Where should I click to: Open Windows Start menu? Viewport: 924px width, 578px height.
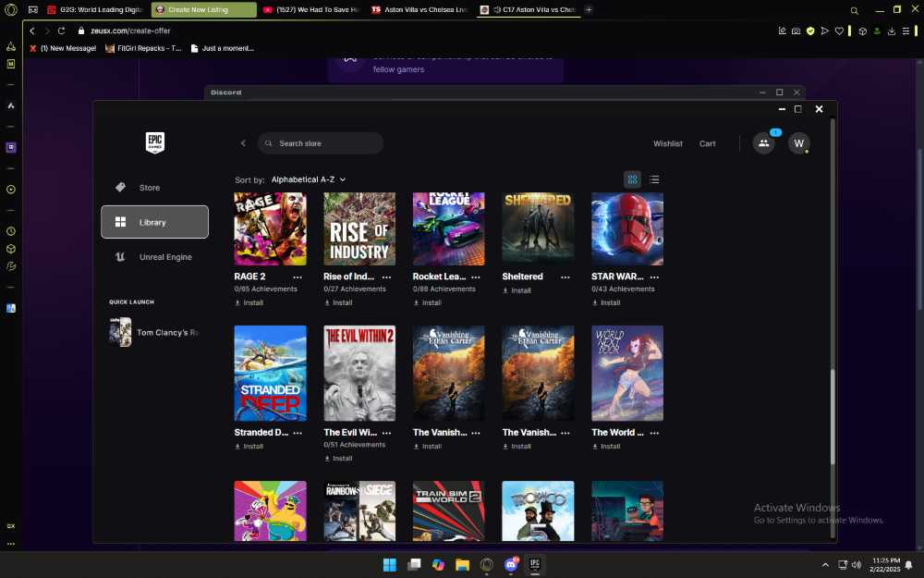point(390,565)
